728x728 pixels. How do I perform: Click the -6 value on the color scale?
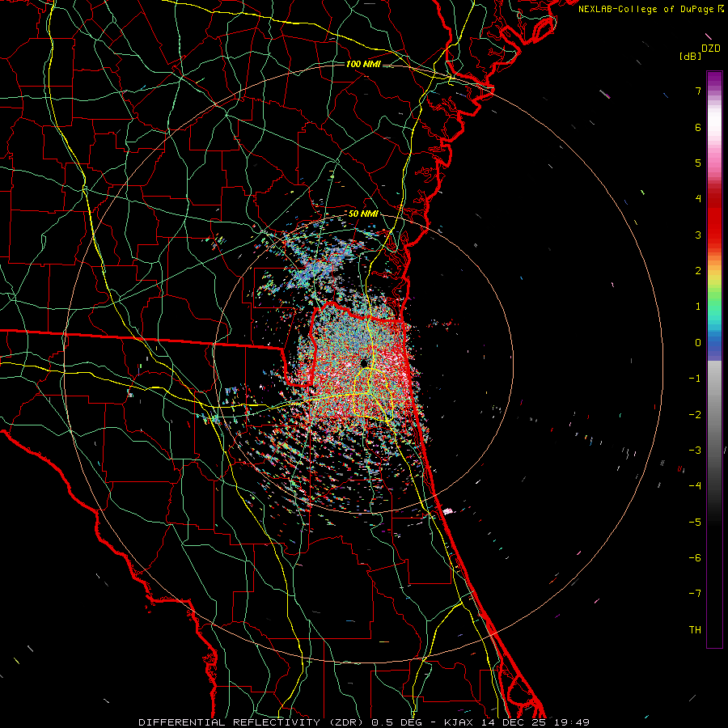click(x=695, y=558)
